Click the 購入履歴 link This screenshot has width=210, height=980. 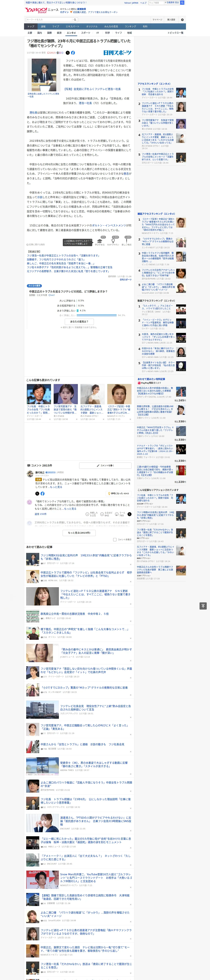(171, 20)
